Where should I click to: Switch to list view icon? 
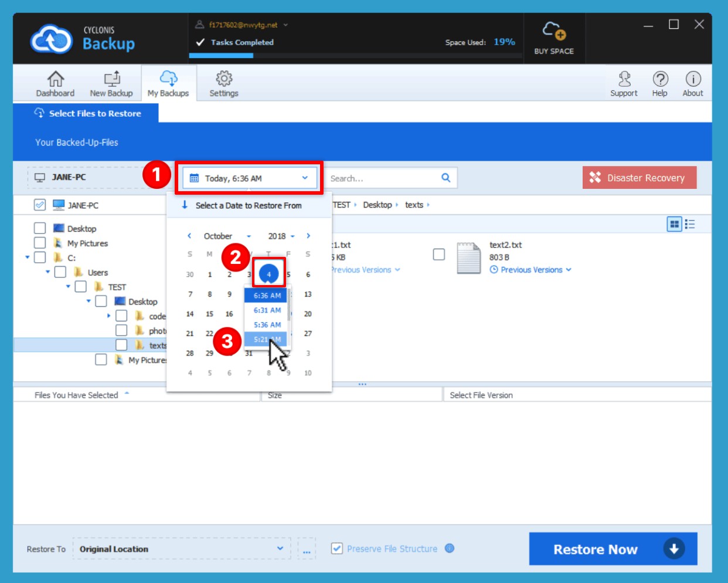click(690, 224)
